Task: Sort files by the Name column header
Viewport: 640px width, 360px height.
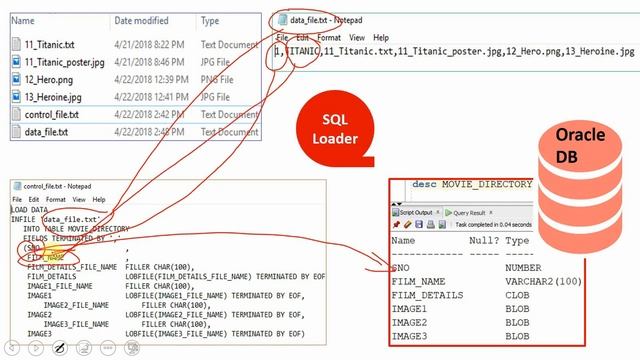Action: click(23, 20)
